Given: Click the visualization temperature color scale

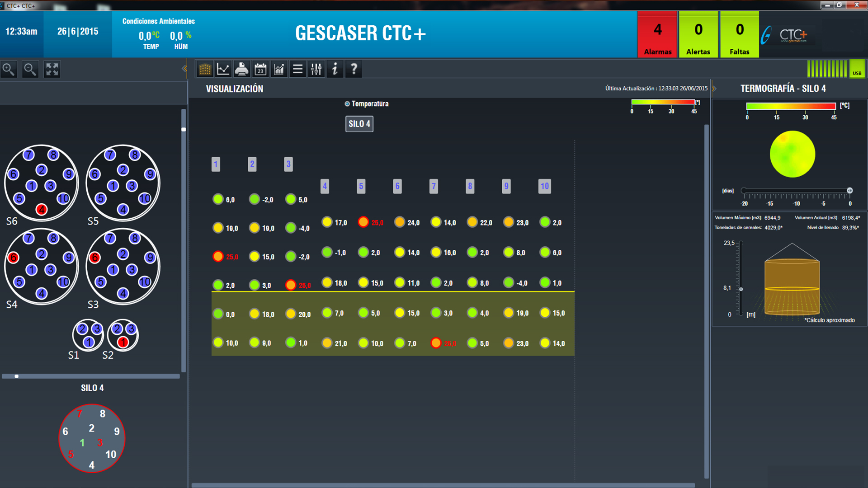Looking at the screenshot, I should [x=663, y=102].
